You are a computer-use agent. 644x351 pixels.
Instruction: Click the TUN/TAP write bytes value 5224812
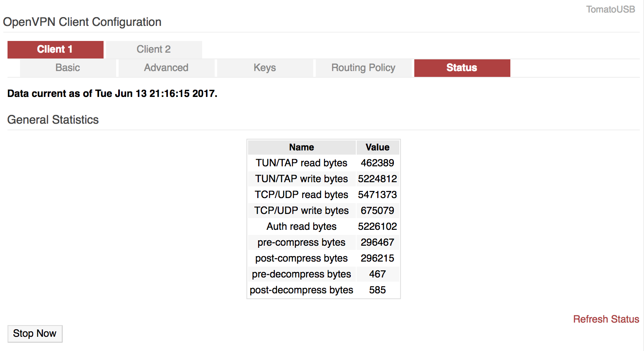(378, 179)
